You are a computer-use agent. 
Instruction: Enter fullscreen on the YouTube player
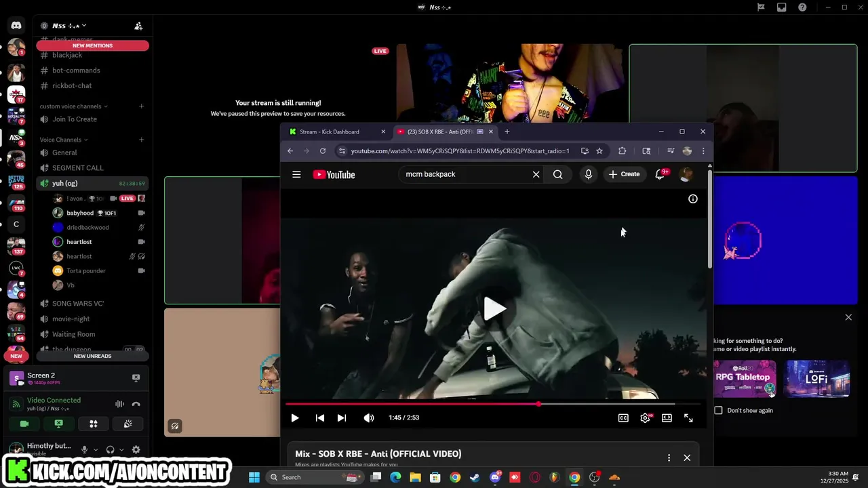pos(688,418)
